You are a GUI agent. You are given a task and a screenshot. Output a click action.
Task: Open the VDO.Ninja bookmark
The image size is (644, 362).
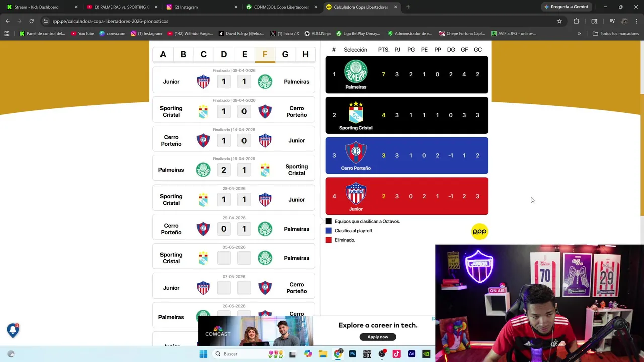pyautogui.click(x=317, y=34)
